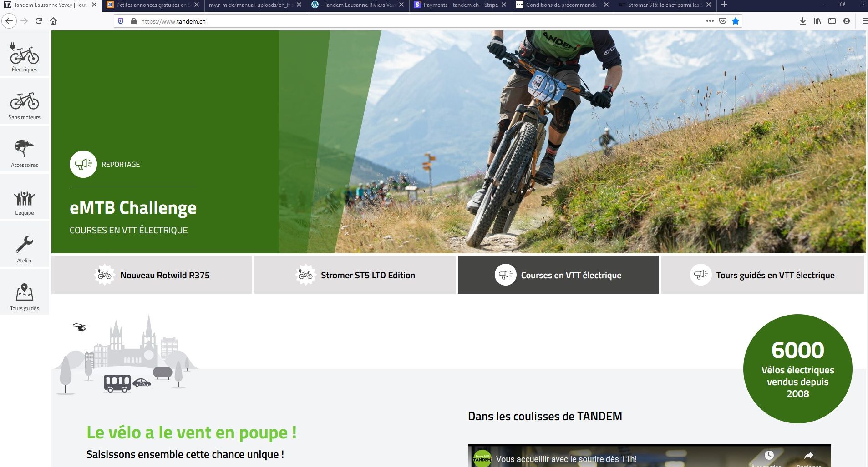Switch to Petites annonces gratuites tab
Screen dimensions: 868x467
click(x=151, y=5)
